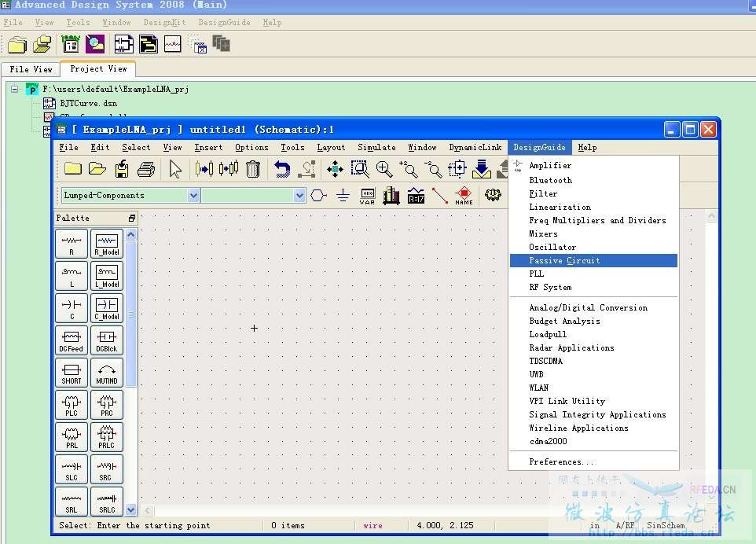
Task: Select R resistor in the palette
Action: [x=72, y=244]
